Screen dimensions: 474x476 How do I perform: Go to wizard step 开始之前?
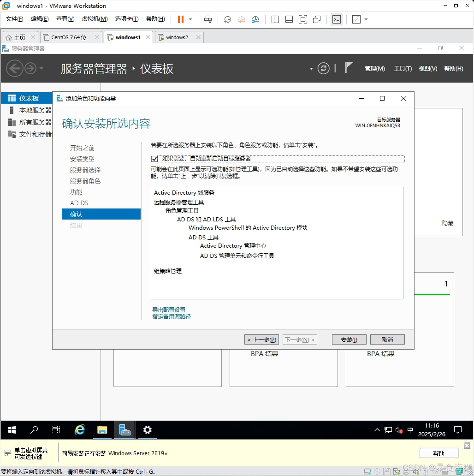tap(82, 148)
